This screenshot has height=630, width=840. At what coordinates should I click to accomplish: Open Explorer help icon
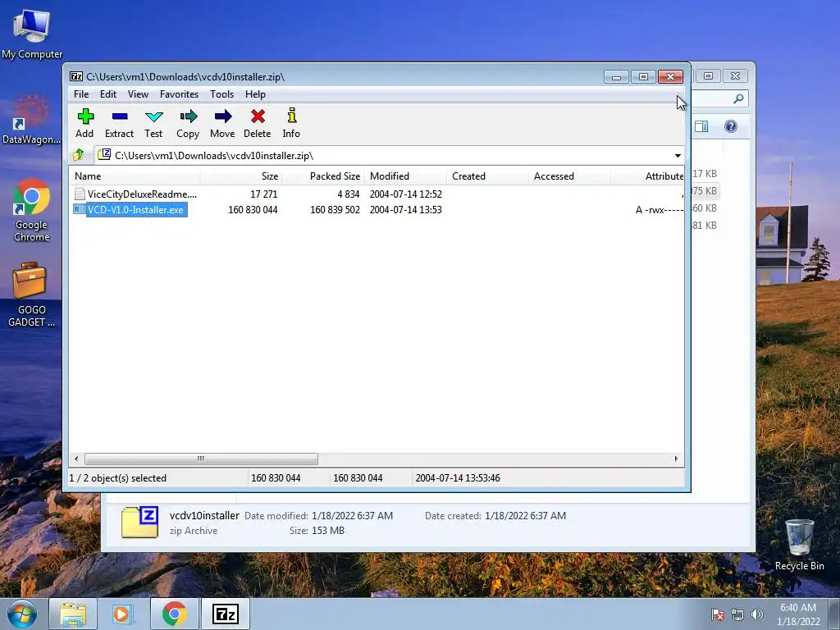point(731,126)
